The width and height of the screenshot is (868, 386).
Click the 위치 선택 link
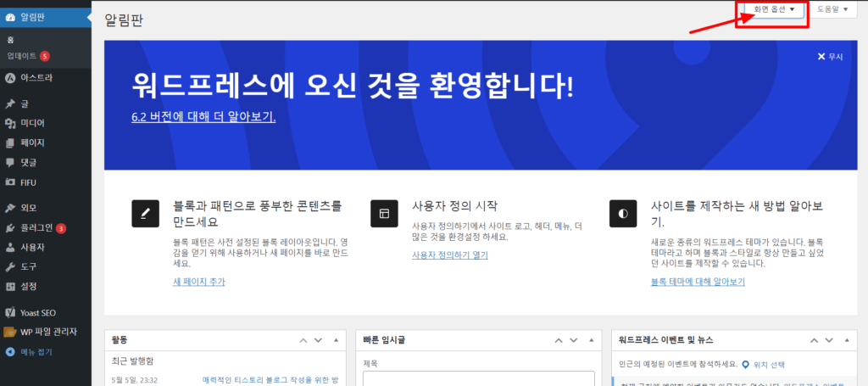tap(768, 365)
